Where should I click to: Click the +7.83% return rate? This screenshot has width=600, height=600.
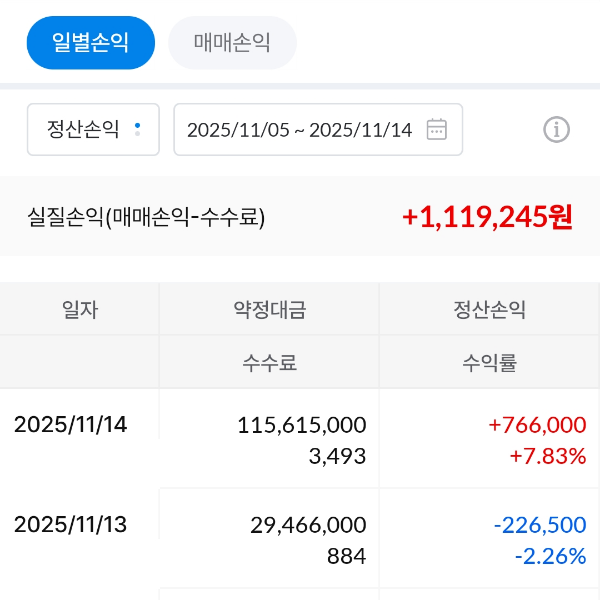tap(547, 456)
